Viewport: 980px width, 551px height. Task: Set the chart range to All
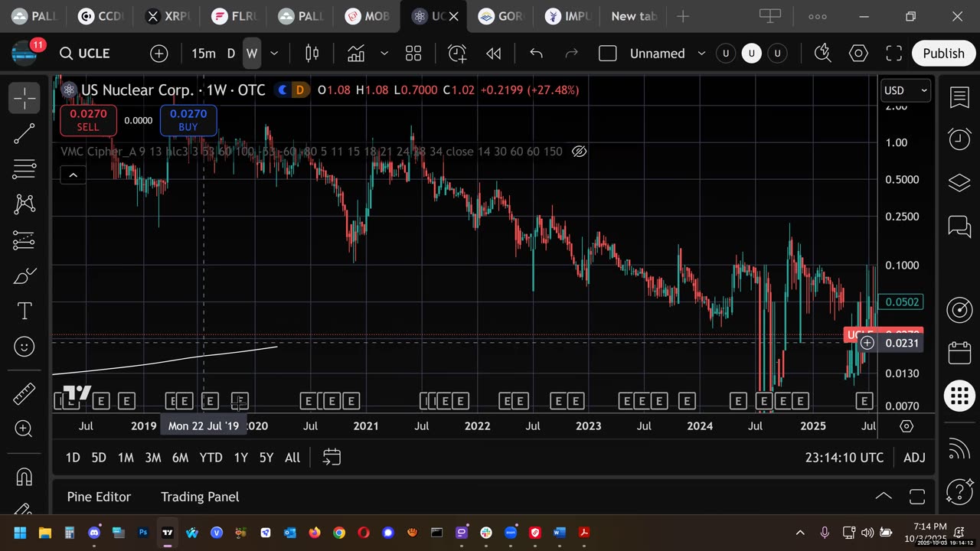click(x=292, y=458)
